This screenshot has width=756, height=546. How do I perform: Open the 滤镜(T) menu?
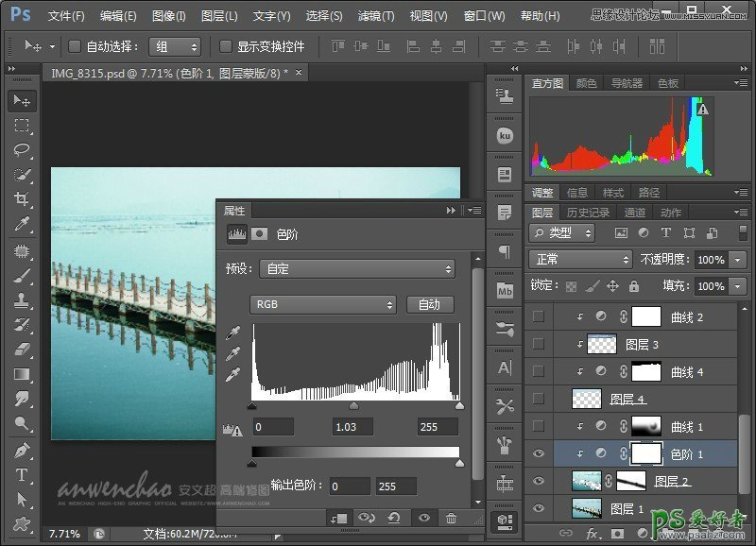(377, 16)
